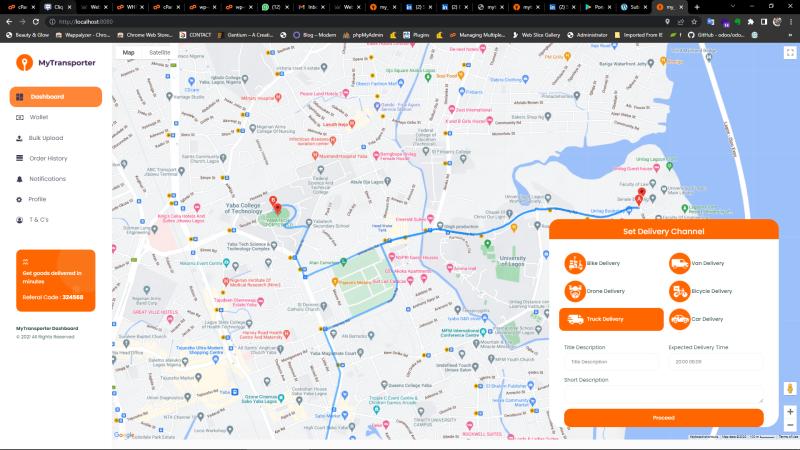
Task: Focus the Expected Delivery Time field
Action: [x=716, y=362]
